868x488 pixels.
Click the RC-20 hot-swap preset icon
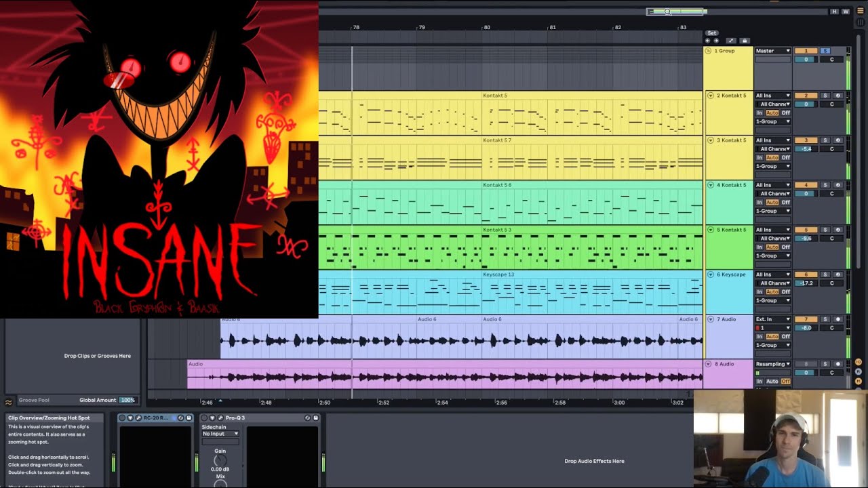click(x=180, y=418)
